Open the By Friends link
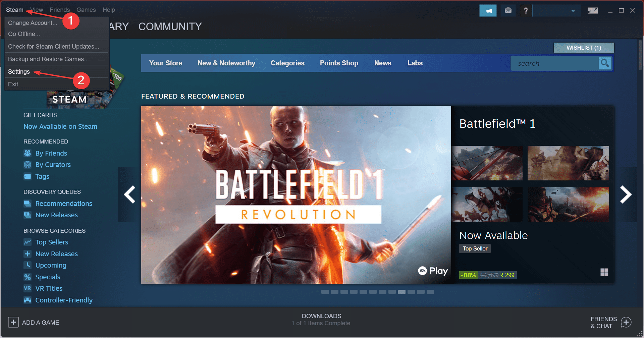644x338 pixels. [51, 153]
